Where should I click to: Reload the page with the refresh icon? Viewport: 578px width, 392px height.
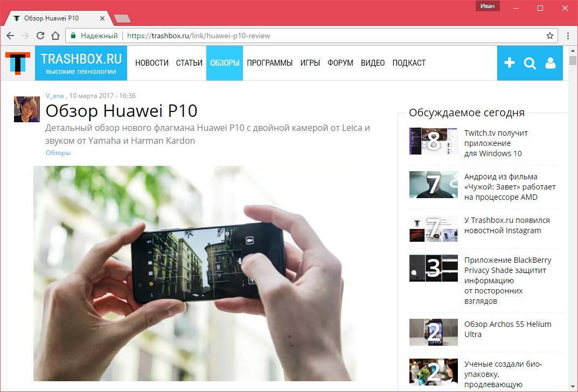pyautogui.click(x=40, y=36)
